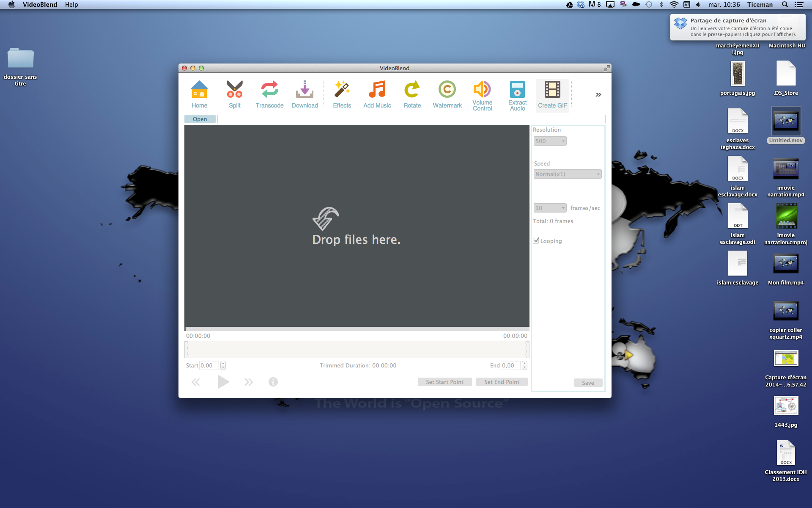This screenshot has height=508, width=812.
Task: Select portugais.jpg on the desktop
Action: (738, 78)
